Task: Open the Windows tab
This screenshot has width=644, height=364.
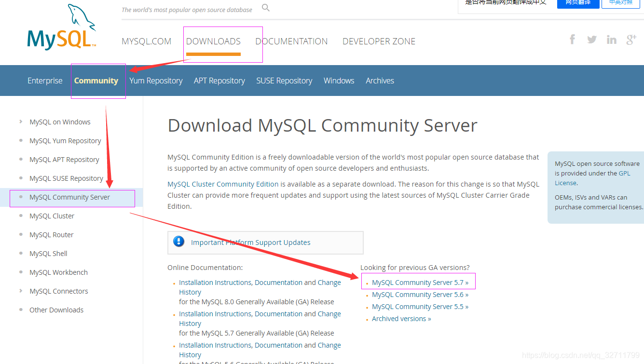Action: (x=339, y=81)
